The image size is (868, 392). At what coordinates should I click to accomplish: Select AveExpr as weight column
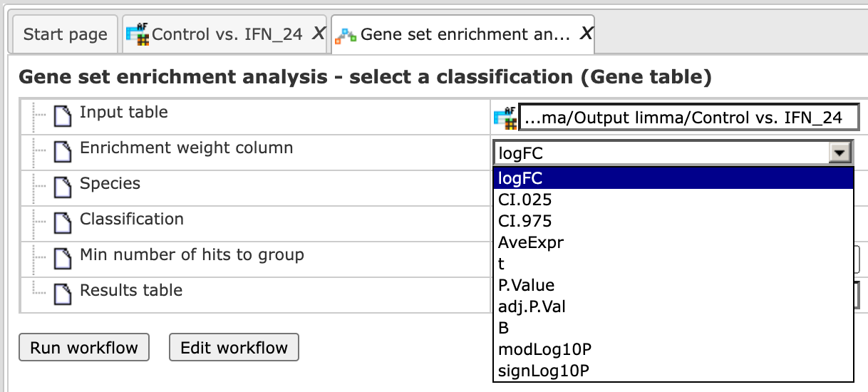(x=531, y=242)
